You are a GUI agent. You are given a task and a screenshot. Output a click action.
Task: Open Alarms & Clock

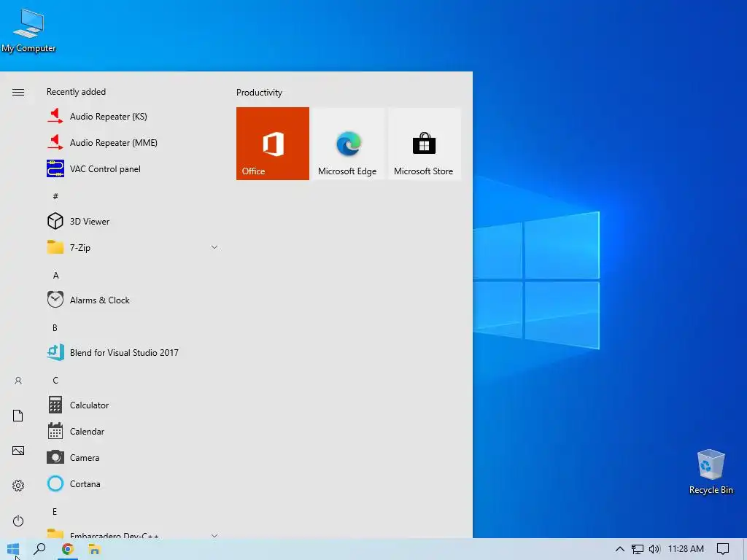point(133,300)
